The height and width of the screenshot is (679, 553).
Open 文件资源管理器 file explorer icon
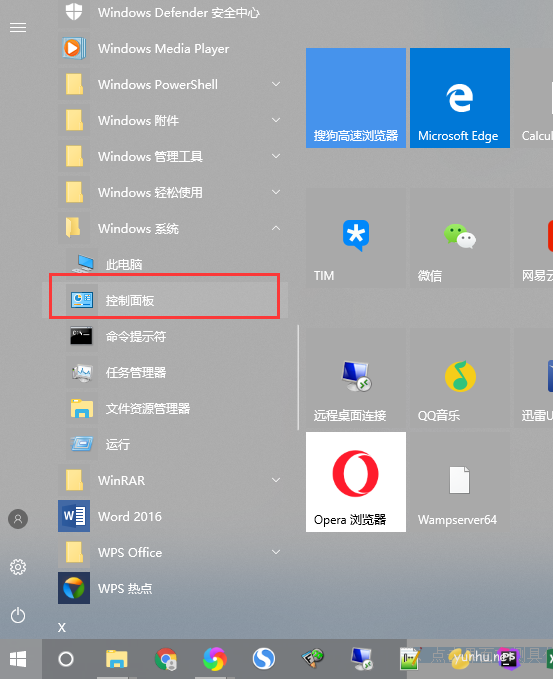point(82,408)
